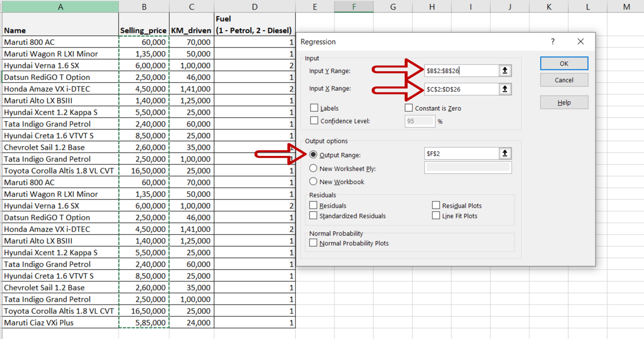Viewport: 644px width, 339px height.
Task: Enable the Constant is Zero option
Action: [x=409, y=107]
